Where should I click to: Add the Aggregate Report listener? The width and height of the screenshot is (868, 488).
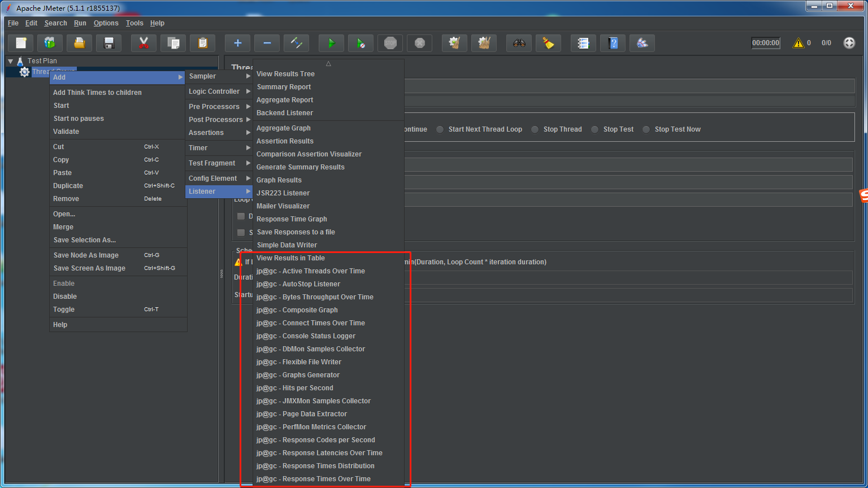329,100
